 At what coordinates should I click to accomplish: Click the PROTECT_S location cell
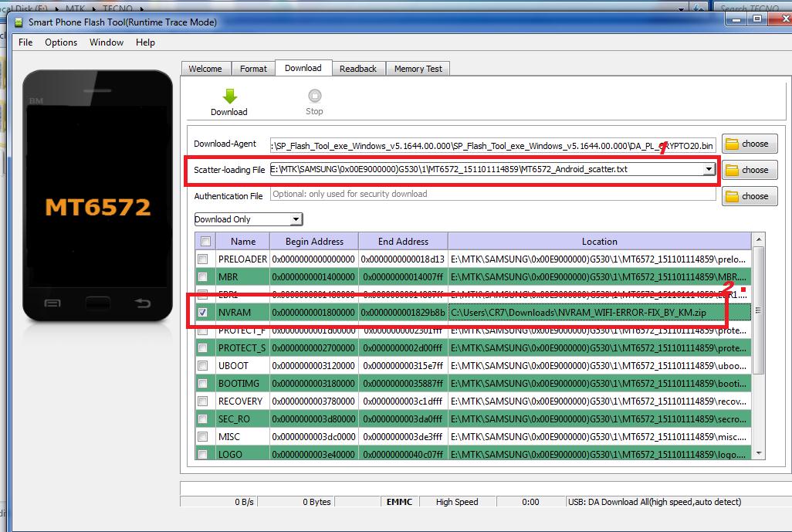point(600,348)
